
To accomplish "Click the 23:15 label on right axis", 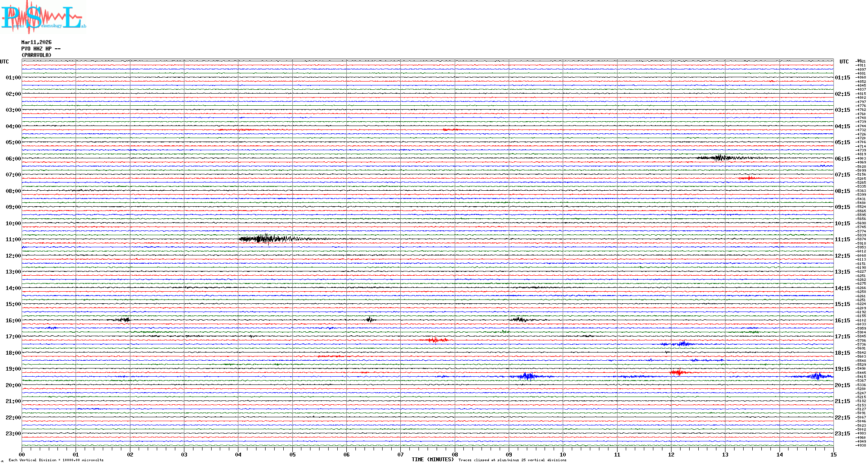I will coord(842,434).
